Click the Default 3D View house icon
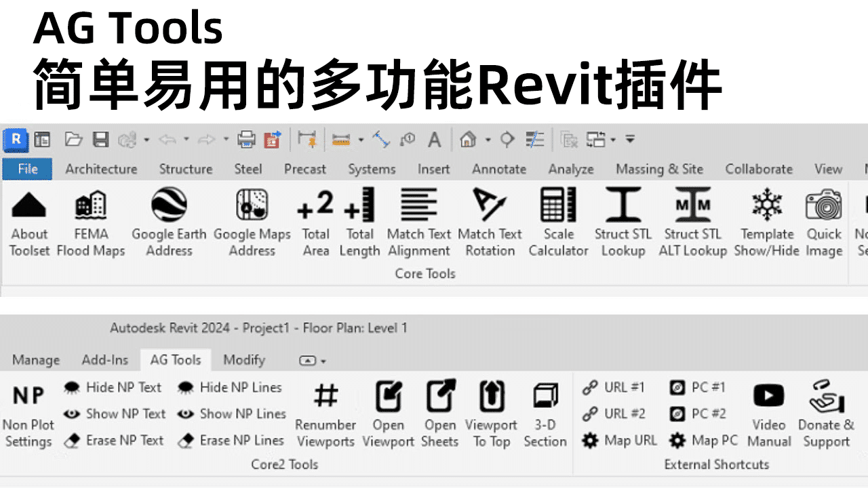868x488 pixels. [467, 140]
